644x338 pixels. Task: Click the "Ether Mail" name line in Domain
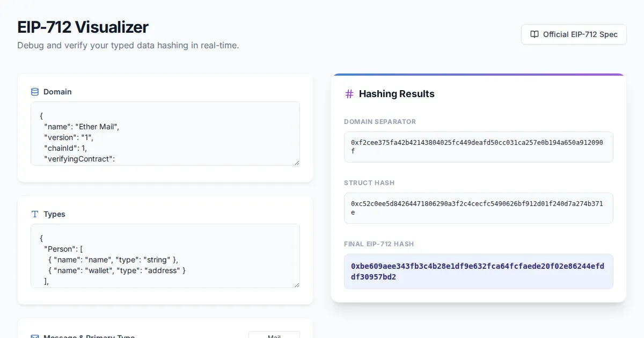click(81, 127)
